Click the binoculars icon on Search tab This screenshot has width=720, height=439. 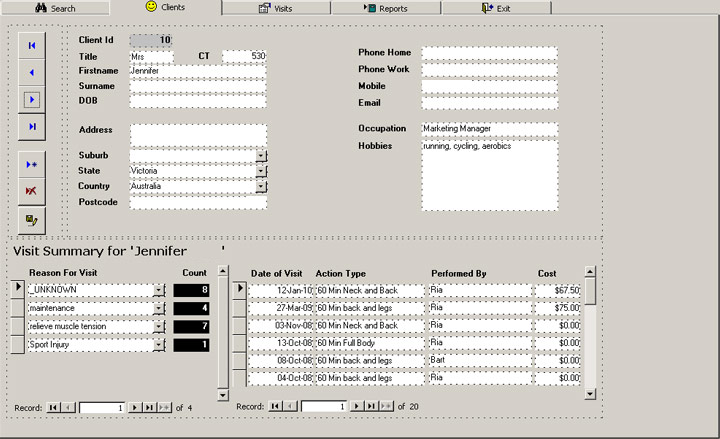41,8
